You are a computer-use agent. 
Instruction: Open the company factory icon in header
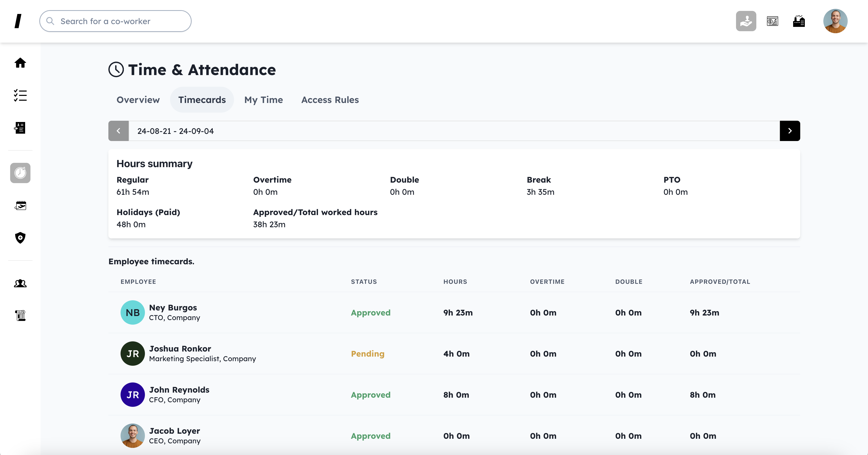tap(799, 21)
